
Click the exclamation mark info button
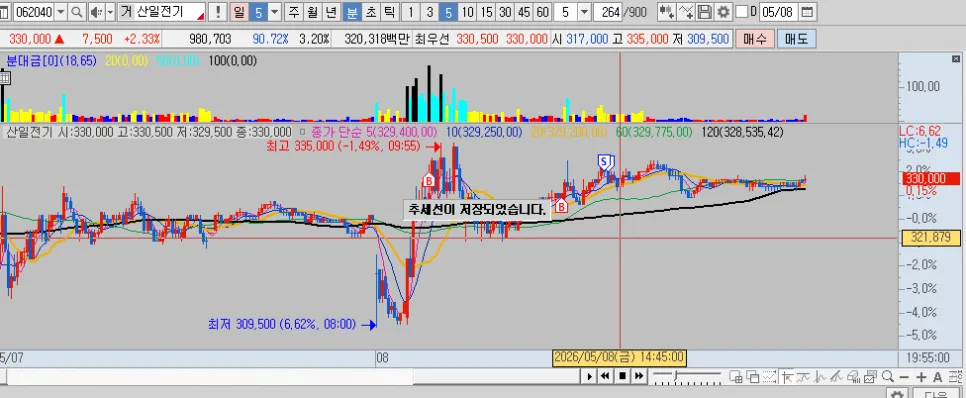click(x=218, y=12)
